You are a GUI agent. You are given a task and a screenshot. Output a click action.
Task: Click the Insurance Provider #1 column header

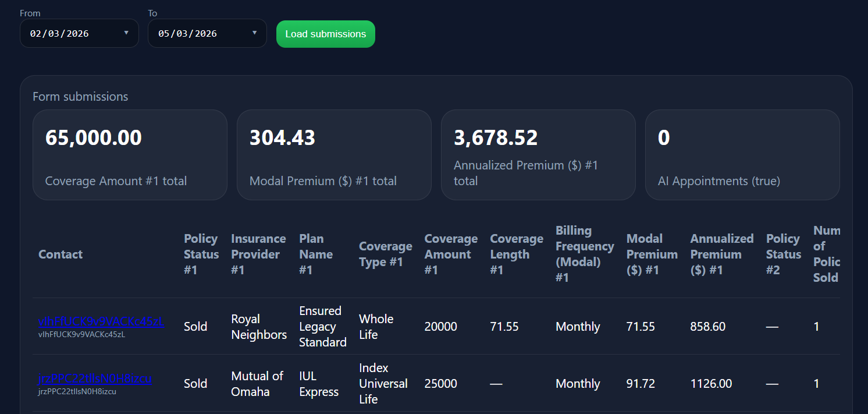(258, 254)
